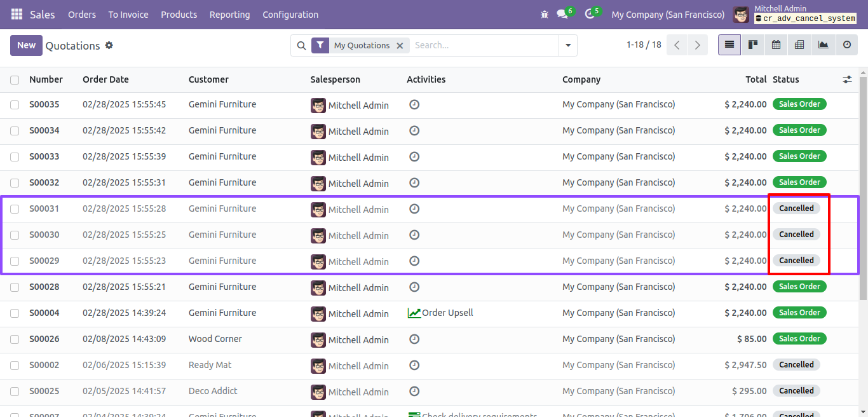Image resolution: width=868 pixels, height=417 pixels.
Task: Click the Search input field
Action: (x=483, y=46)
